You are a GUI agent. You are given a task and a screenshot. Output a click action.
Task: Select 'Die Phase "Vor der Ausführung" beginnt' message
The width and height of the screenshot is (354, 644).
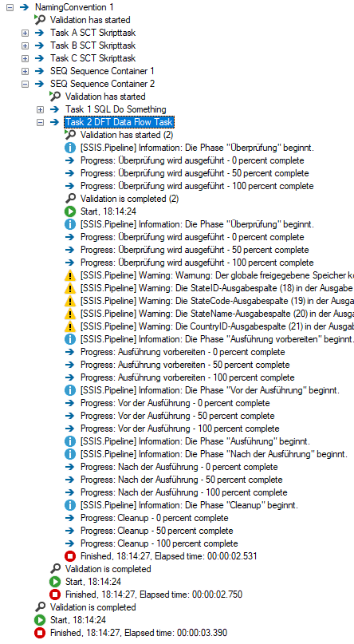210,390
